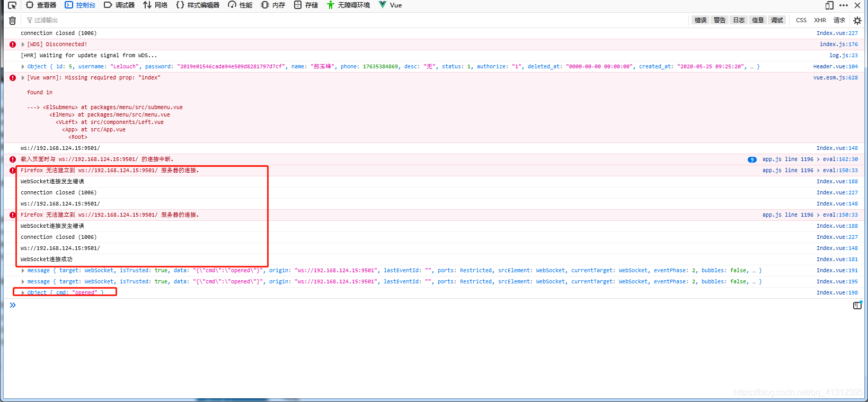The width and height of the screenshot is (868, 402).
Task: Toggle the 错误 errors filter
Action: [x=701, y=20]
